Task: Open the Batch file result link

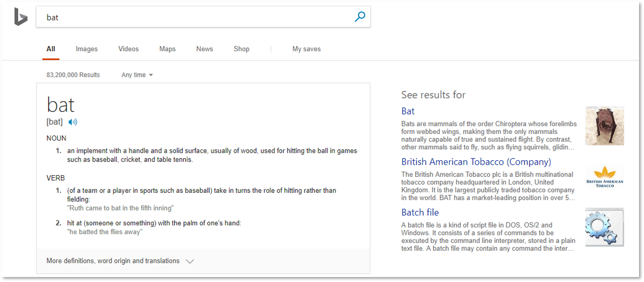Action: click(420, 213)
